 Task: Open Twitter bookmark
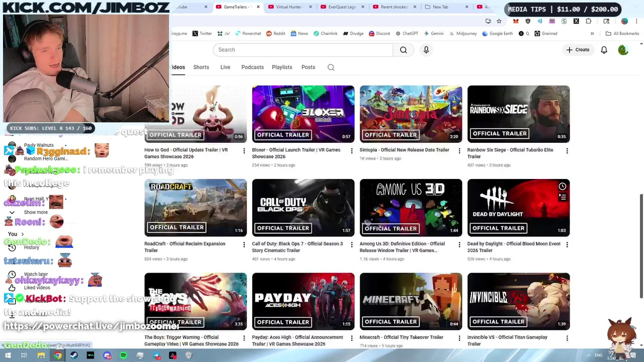point(202,34)
